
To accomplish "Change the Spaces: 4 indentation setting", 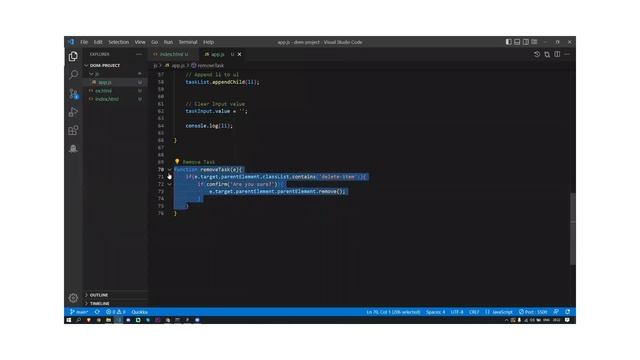I will click(436, 312).
